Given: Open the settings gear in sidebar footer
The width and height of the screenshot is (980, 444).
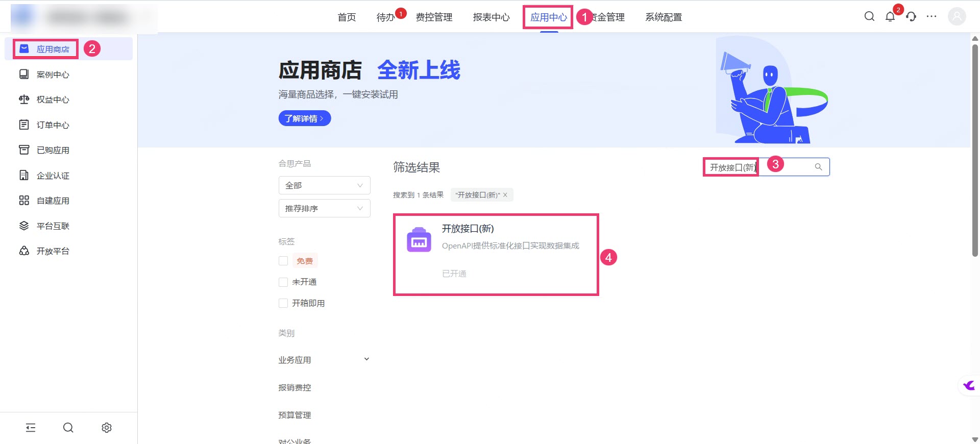Looking at the screenshot, I should coord(107,428).
